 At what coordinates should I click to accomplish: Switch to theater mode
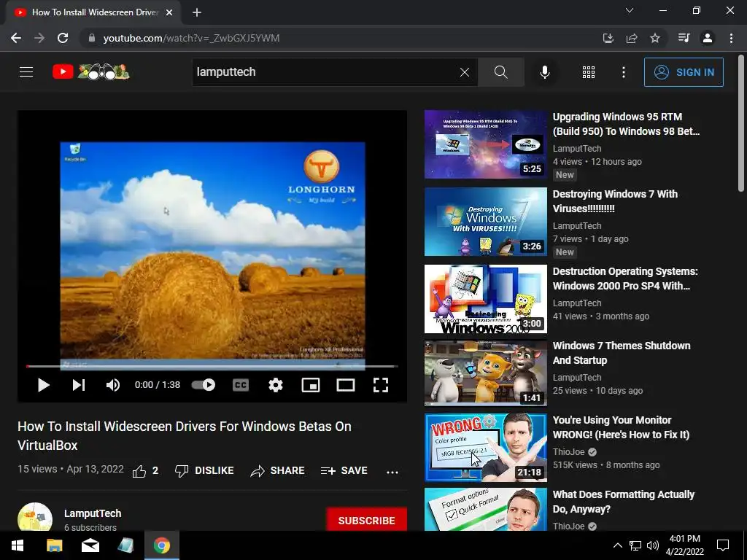point(345,385)
